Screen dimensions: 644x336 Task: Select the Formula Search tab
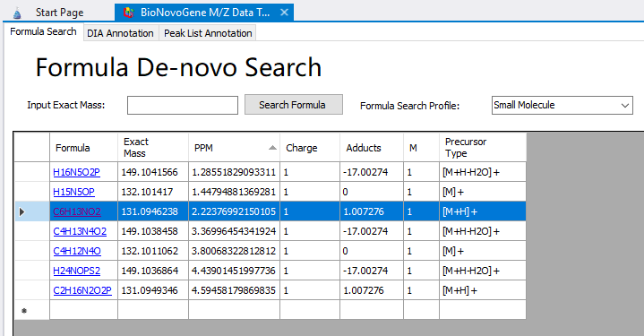pyautogui.click(x=43, y=31)
